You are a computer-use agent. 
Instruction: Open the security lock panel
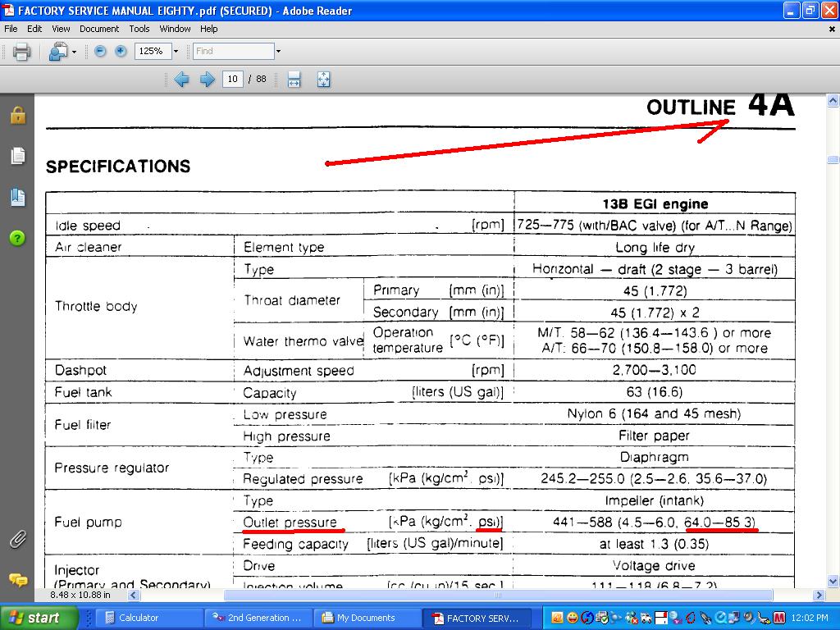[x=17, y=116]
